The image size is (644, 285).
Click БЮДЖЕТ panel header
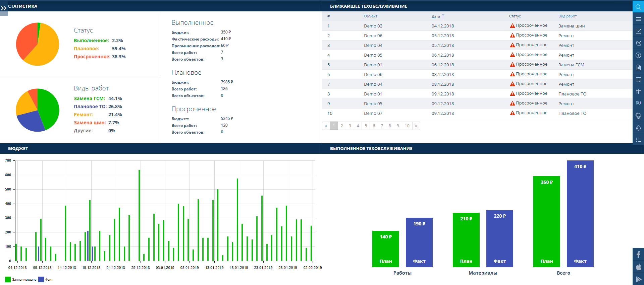pyautogui.click(x=161, y=148)
